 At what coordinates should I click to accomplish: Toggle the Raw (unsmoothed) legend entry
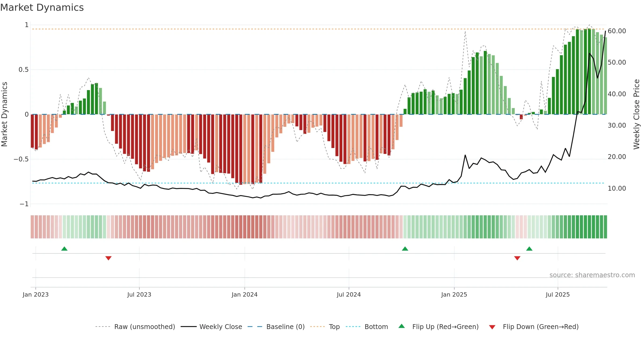click(135, 327)
